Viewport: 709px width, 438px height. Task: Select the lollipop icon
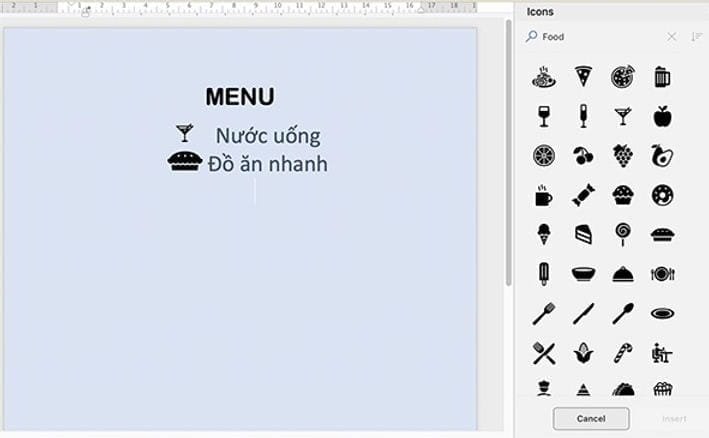point(623,235)
